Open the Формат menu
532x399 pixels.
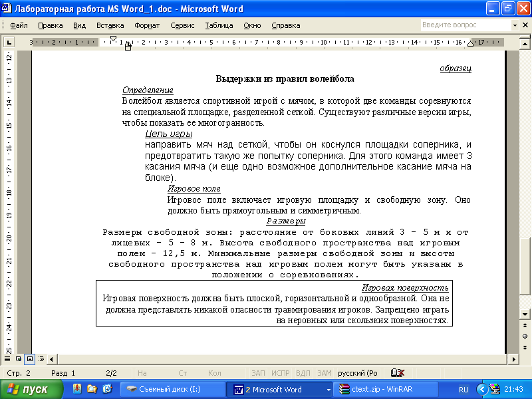click(x=147, y=25)
